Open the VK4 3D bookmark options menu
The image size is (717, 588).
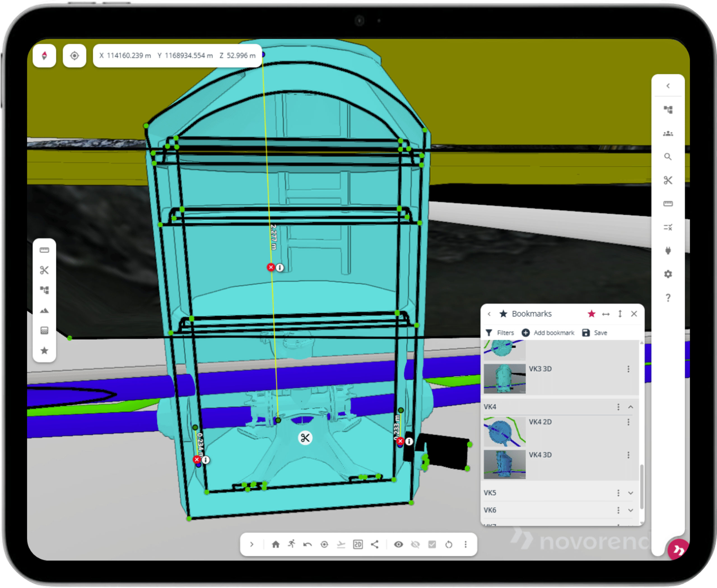coord(628,455)
